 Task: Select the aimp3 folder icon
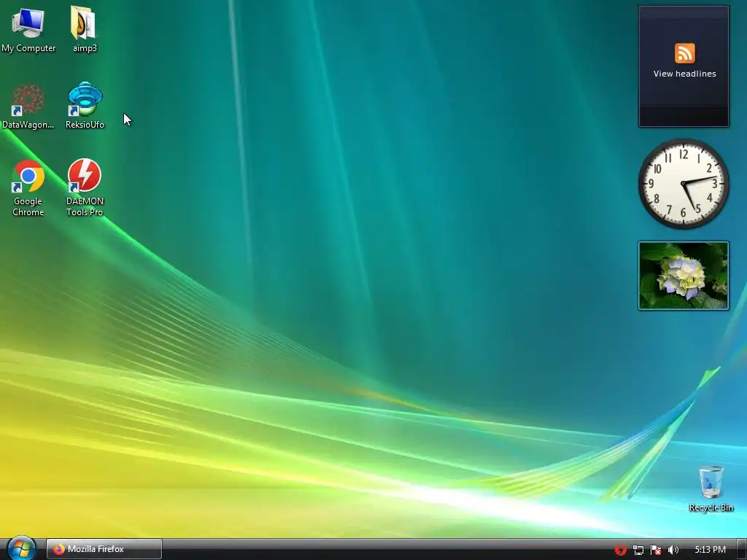pyautogui.click(x=85, y=29)
